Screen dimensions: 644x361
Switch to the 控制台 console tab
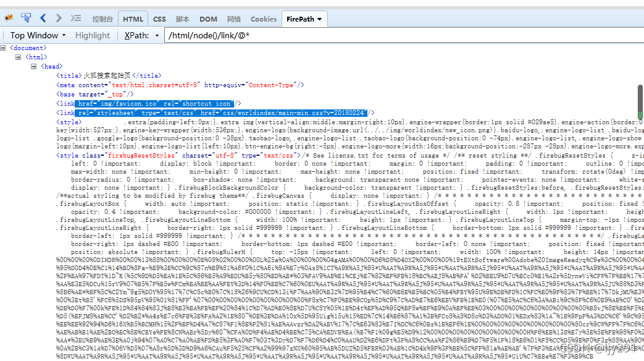click(102, 19)
